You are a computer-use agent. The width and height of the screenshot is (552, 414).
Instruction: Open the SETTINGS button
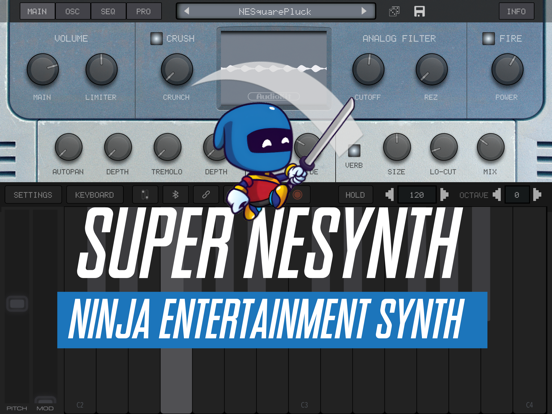pyautogui.click(x=33, y=195)
